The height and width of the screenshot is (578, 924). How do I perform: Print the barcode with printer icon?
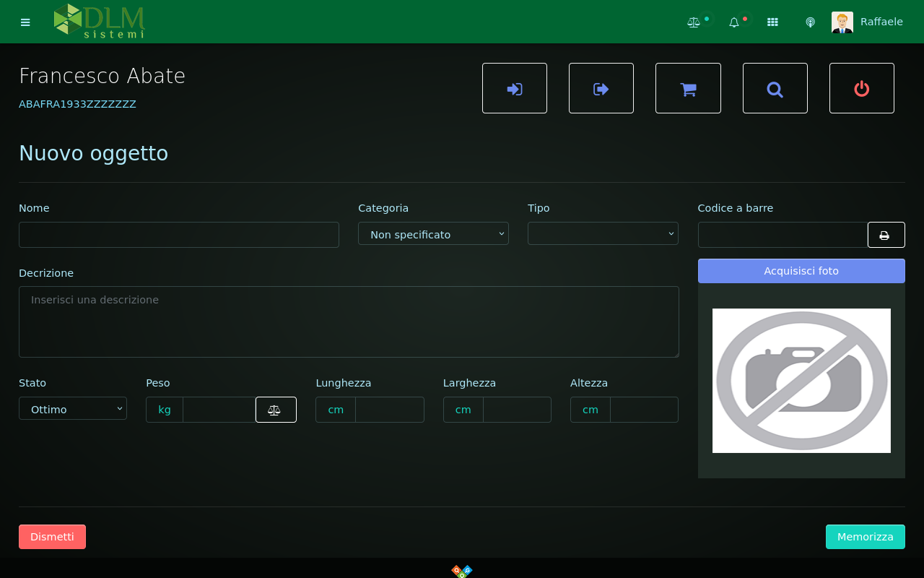point(885,235)
